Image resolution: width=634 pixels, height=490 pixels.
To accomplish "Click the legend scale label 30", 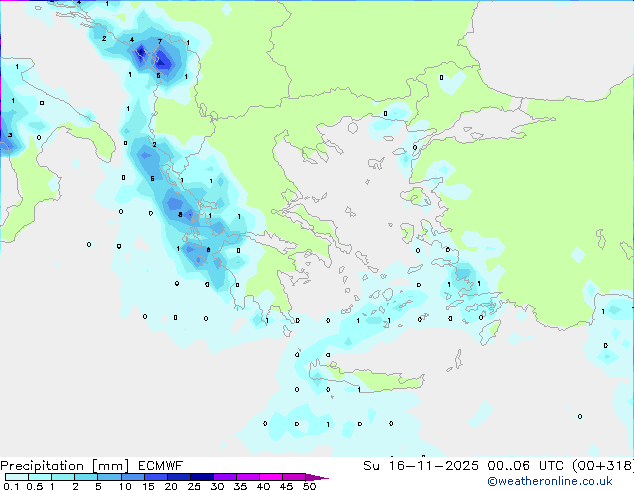I will click(x=217, y=486).
